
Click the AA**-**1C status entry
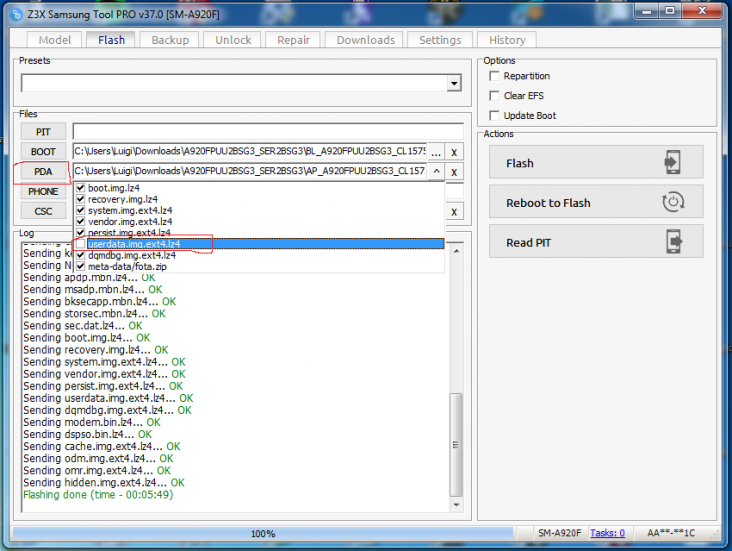(671, 533)
